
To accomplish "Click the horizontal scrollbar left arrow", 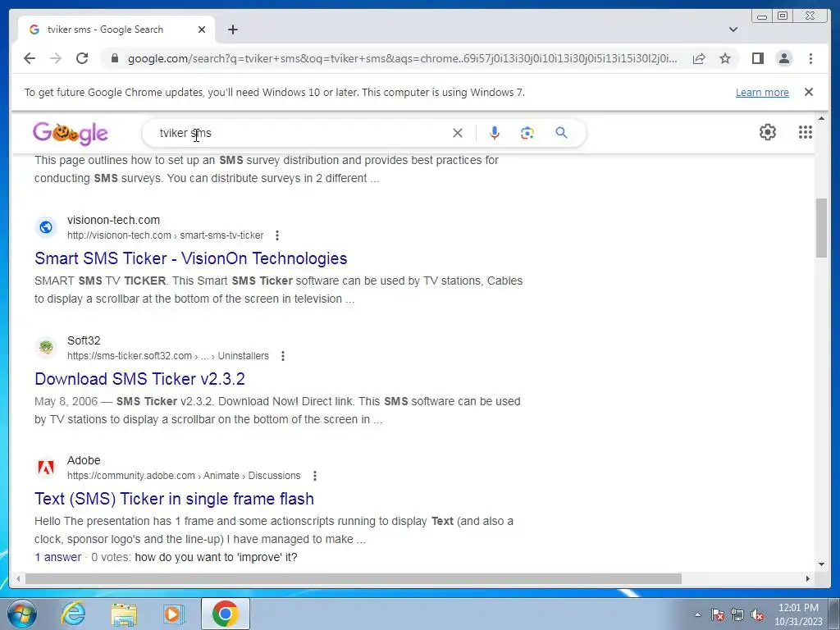I will (18, 578).
